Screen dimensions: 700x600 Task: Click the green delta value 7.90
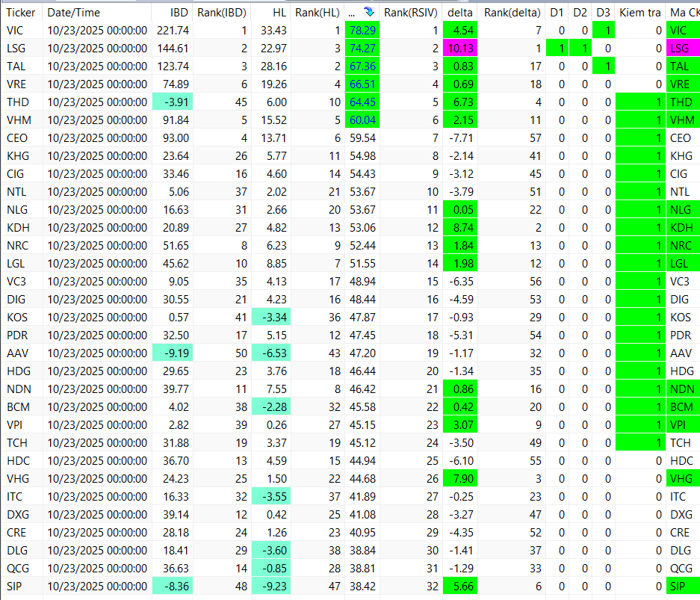pos(460,478)
